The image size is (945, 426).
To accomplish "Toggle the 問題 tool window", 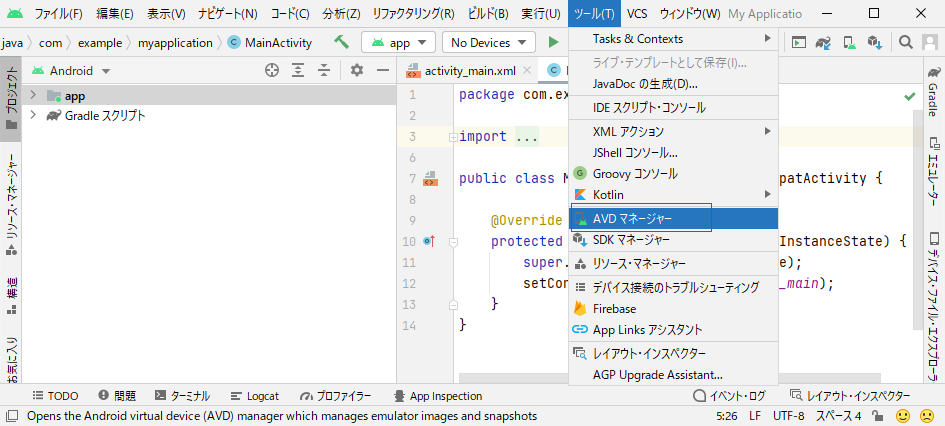I will click(117, 396).
